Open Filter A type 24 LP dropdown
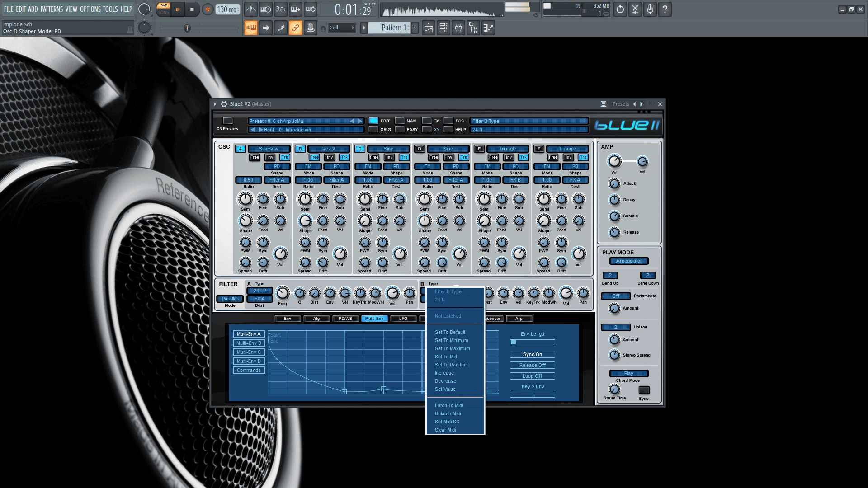Viewport: 868px width, 488px height. (259, 291)
